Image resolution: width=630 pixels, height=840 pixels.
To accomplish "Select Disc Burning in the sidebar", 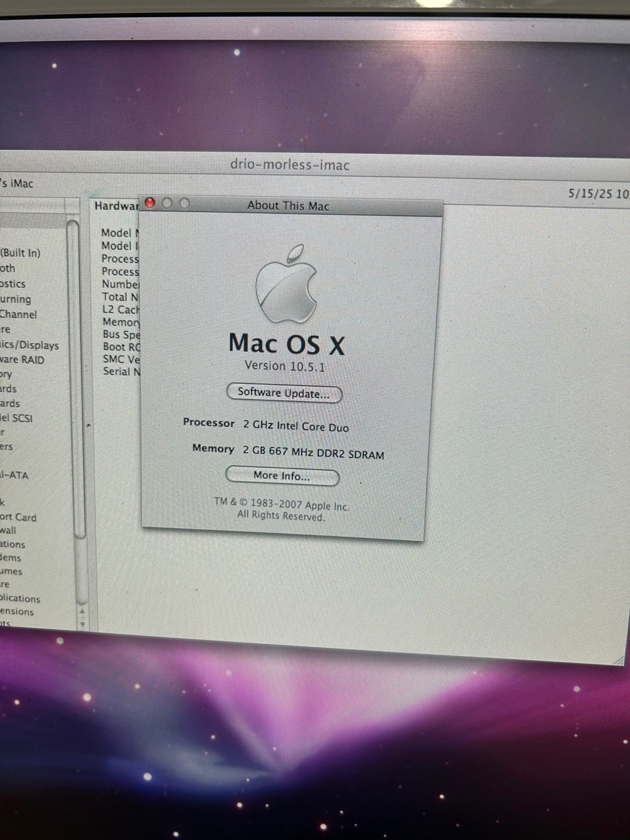I will (16, 299).
